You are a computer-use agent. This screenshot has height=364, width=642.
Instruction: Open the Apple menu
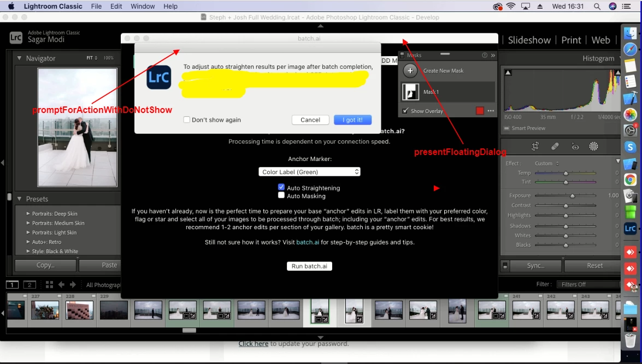coord(11,6)
